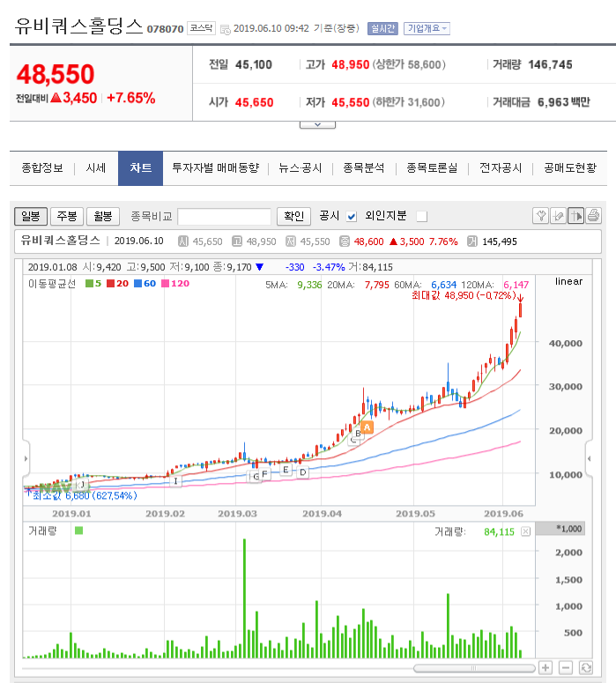The width and height of the screenshot is (616, 683).
Task: Click the 최대값 48,950 label
Action: coord(464,296)
